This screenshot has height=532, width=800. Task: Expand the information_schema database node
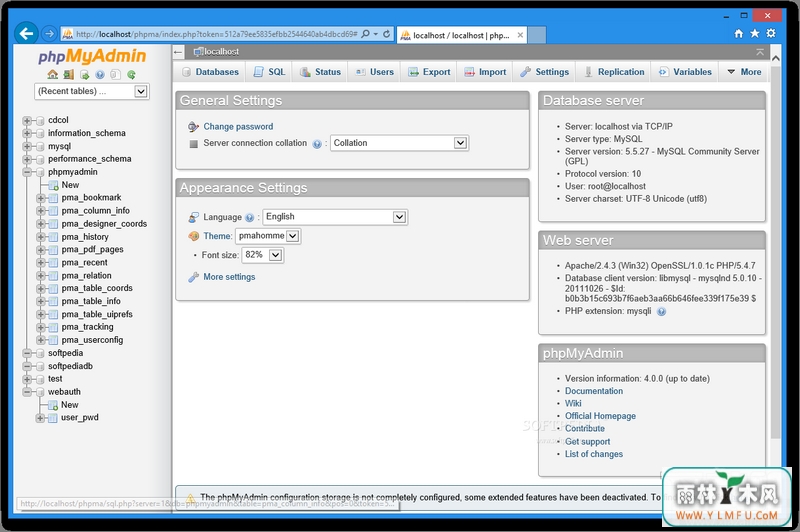click(27, 133)
